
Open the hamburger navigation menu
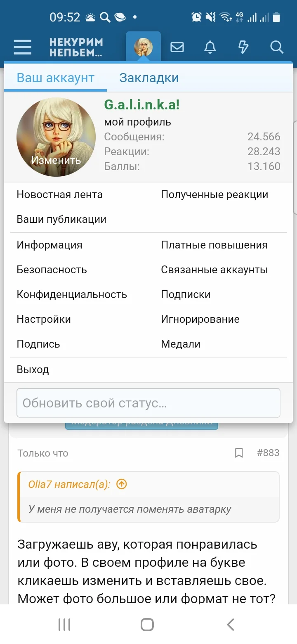(x=22, y=47)
